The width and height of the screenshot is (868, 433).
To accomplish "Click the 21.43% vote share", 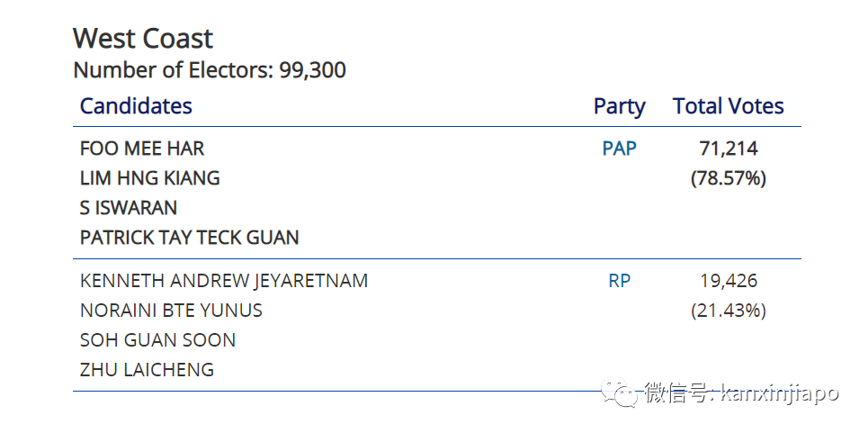I will pos(728,311).
